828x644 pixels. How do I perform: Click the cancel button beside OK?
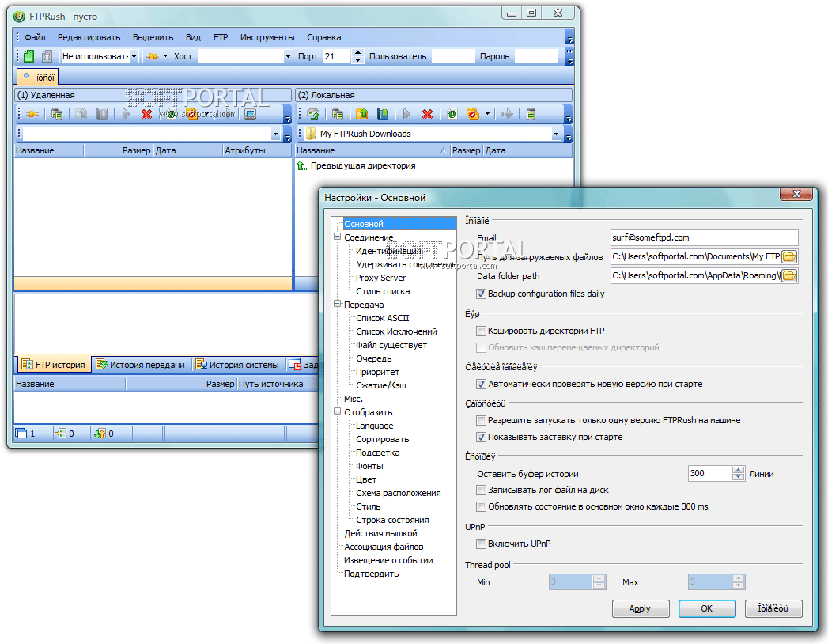(773, 608)
